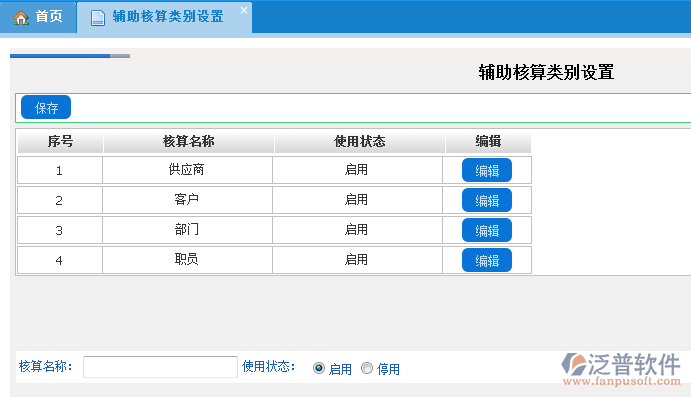Click the 序号 column header
691x397 pixels.
point(60,141)
